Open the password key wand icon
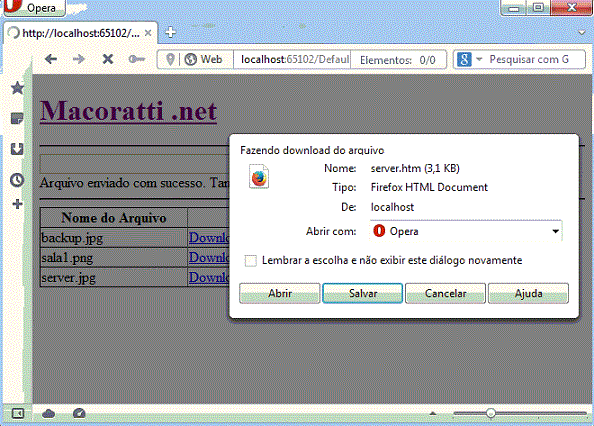 click(x=137, y=59)
